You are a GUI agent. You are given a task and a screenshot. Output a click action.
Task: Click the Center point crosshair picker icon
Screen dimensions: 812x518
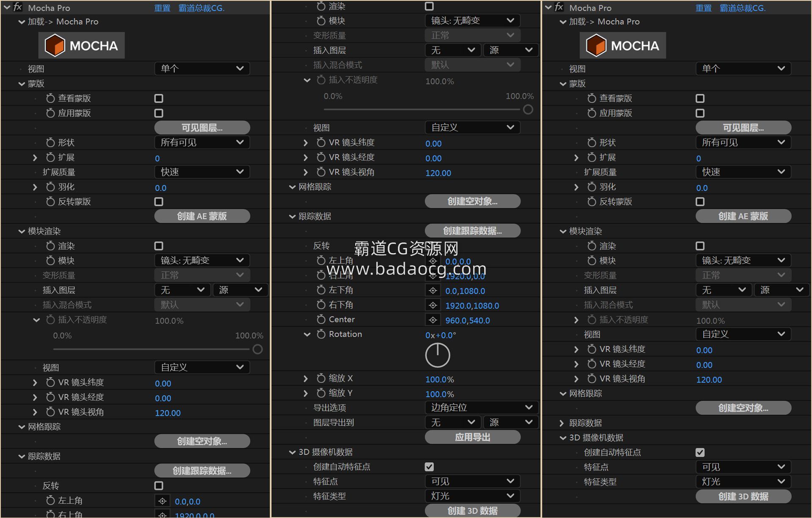click(x=433, y=320)
